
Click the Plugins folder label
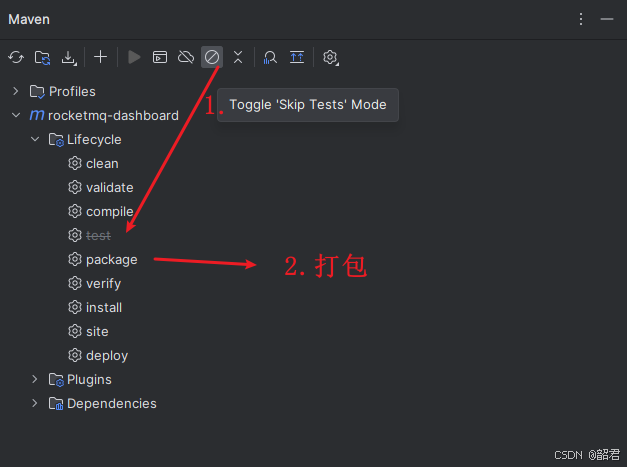pos(89,379)
